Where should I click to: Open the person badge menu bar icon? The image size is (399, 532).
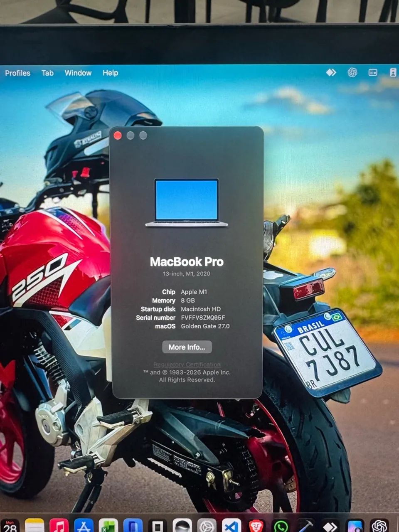point(393,72)
